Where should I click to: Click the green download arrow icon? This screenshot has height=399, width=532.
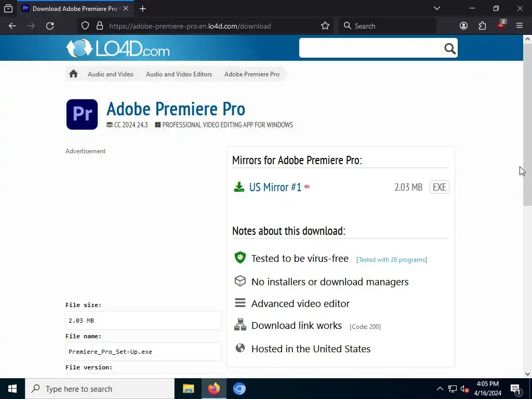coord(239,187)
